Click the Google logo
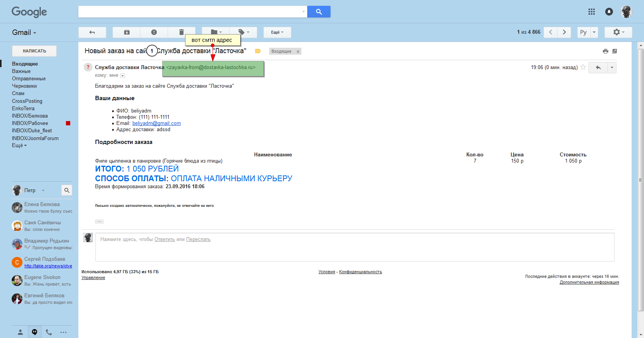Screen dimensions: 644x338 [x=29, y=12]
